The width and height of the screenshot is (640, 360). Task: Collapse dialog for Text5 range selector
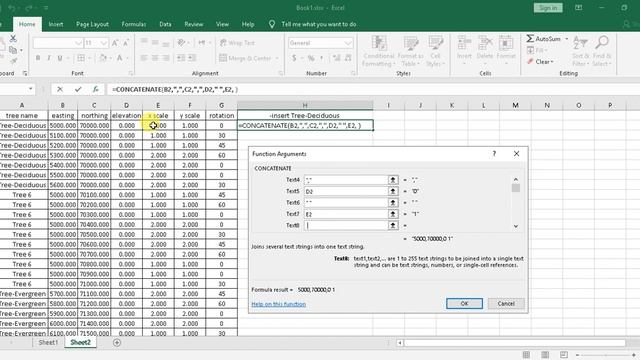coord(393,191)
